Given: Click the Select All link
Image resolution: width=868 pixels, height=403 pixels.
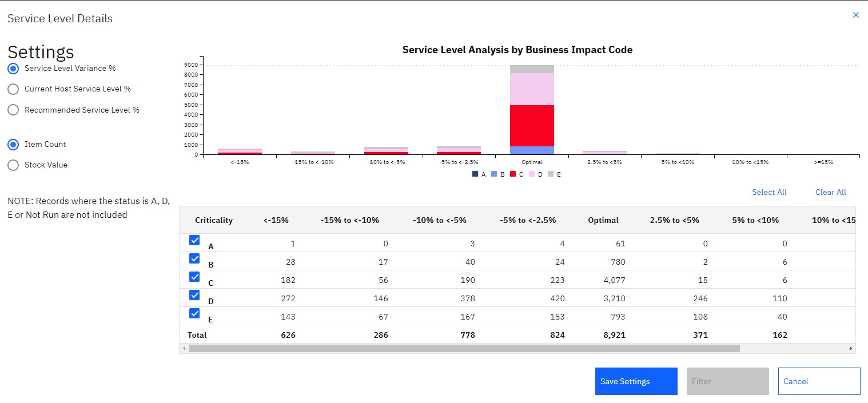Looking at the screenshot, I should coord(769,192).
